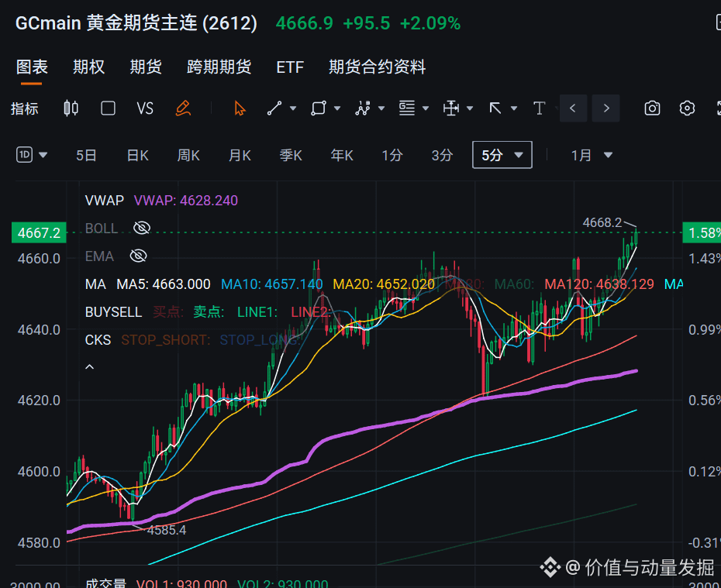Open the 指标 indicators menu
Image resolution: width=721 pixels, height=588 pixels.
click(24, 109)
